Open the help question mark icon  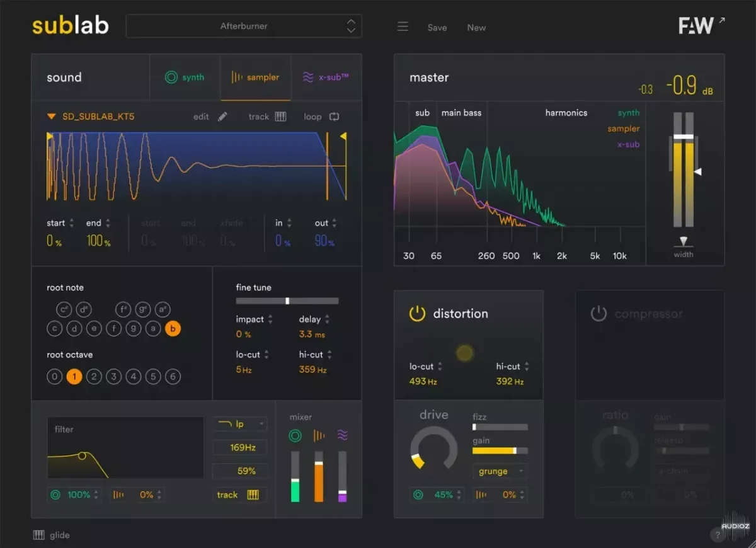tap(717, 535)
